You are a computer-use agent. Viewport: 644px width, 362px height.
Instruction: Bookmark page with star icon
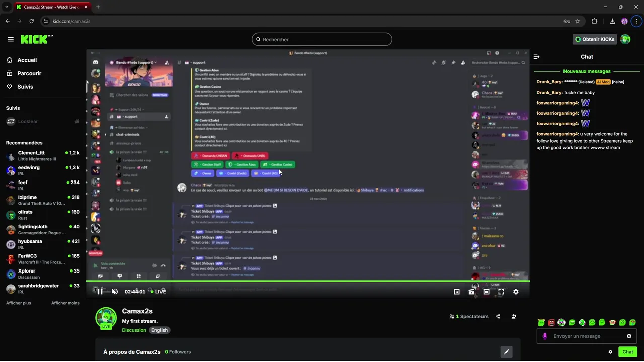pos(578,21)
